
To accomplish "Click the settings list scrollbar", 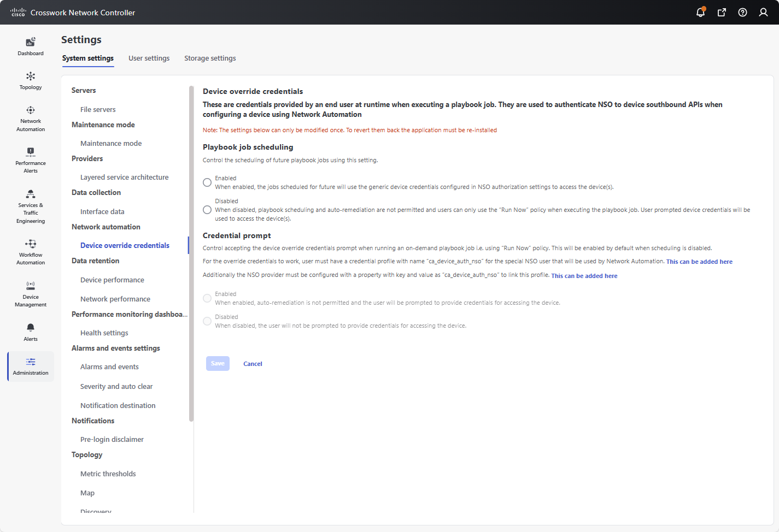I will (191, 253).
